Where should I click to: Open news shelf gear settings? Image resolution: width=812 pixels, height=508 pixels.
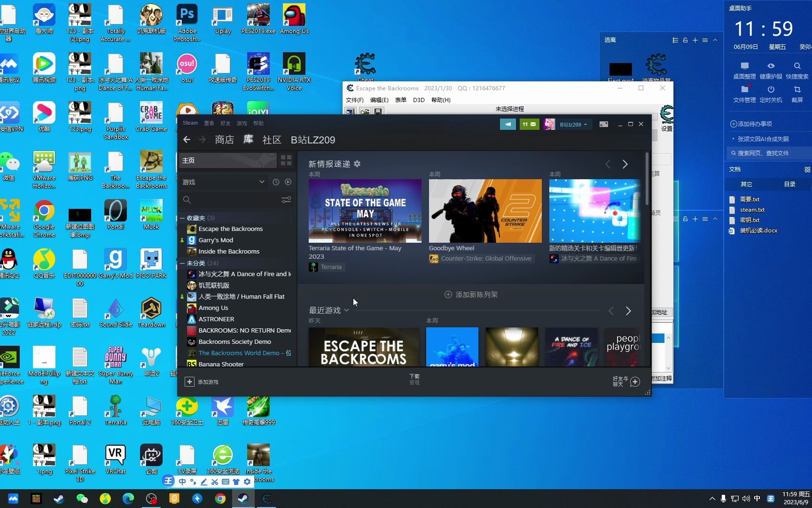pyautogui.click(x=357, y=164)
